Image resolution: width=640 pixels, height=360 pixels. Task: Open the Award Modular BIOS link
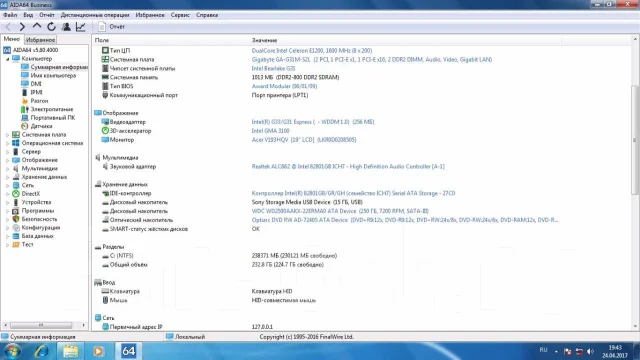(x=284, y=86)
